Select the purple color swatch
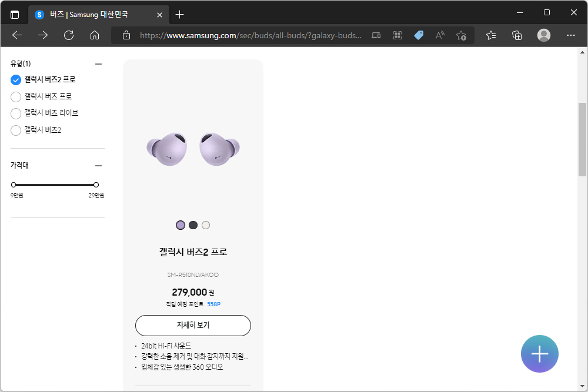The image size is (588, 392). click(181, 225)
